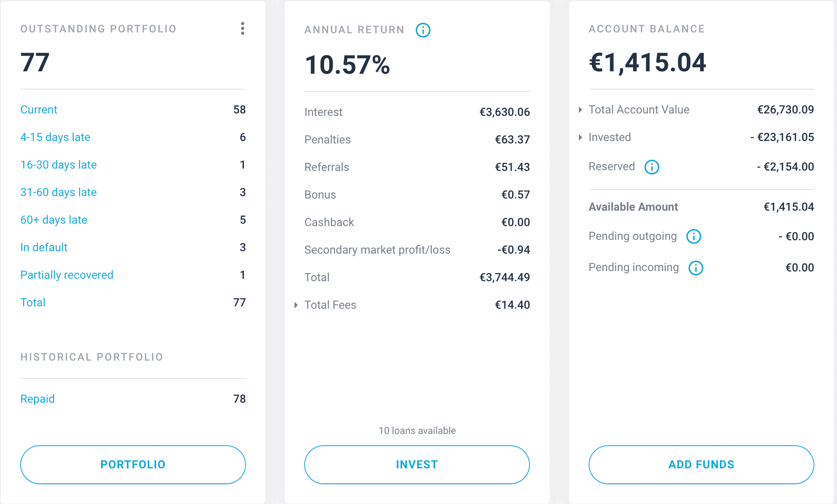837x504 pixels.
Task: Show info about Reserved funds
Action: point(651,167)
